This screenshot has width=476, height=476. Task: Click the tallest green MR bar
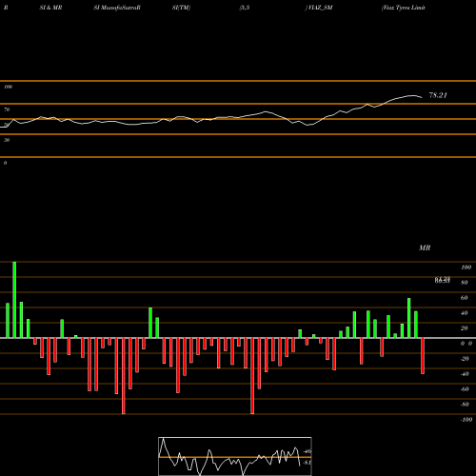[x=14, y=300]
